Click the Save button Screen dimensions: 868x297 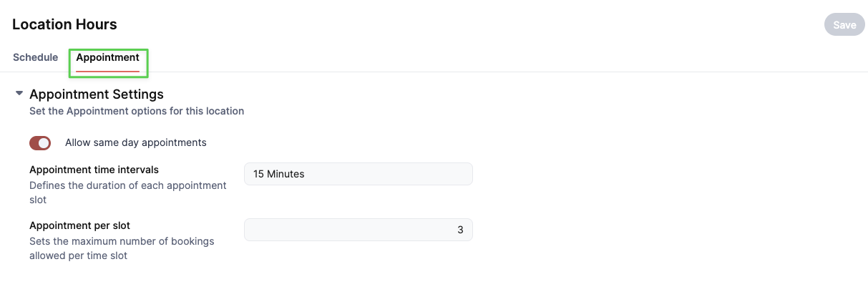point(844,25)
